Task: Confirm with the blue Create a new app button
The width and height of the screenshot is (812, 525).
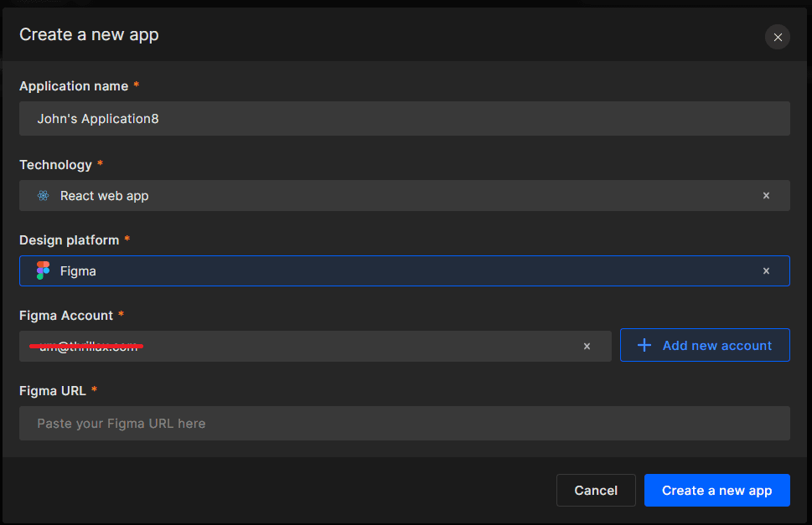Action: pos(716,491)
